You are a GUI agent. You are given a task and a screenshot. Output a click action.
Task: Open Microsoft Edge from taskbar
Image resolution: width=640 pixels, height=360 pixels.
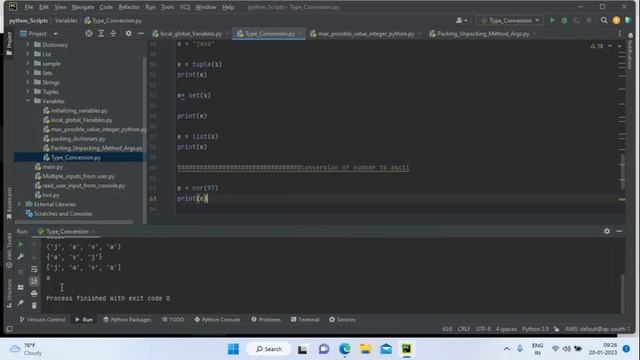click(344, 349)
